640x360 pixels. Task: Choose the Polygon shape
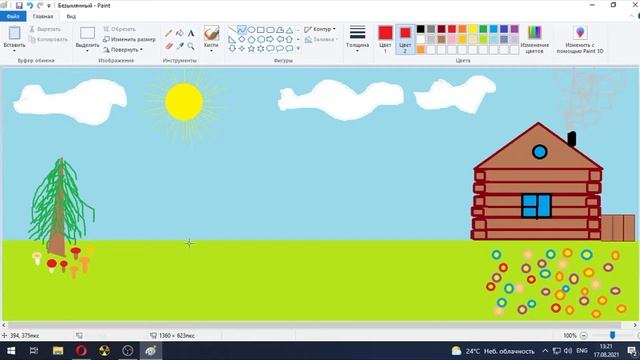tap(280, 30)
